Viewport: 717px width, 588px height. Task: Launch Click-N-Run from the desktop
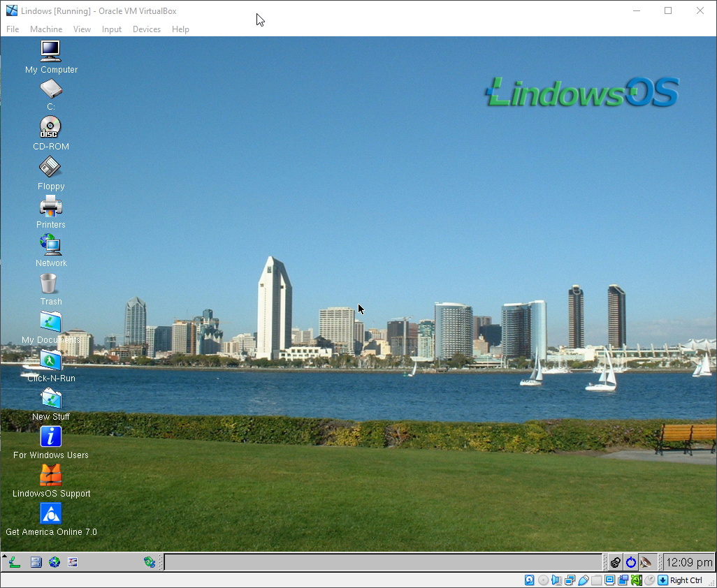pos(50,360)
